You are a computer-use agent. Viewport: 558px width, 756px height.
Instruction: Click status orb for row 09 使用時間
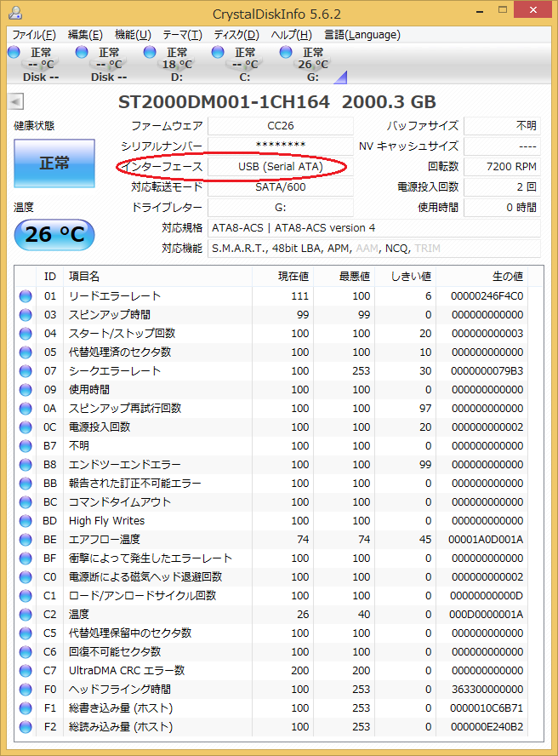click(x=26, y=390)
